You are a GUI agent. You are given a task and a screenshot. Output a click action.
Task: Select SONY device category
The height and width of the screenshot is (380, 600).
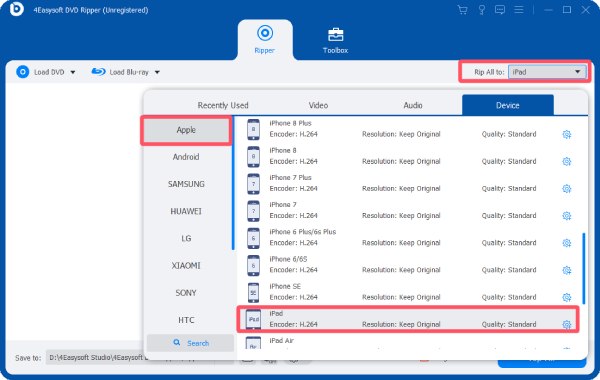click(186, 293)
